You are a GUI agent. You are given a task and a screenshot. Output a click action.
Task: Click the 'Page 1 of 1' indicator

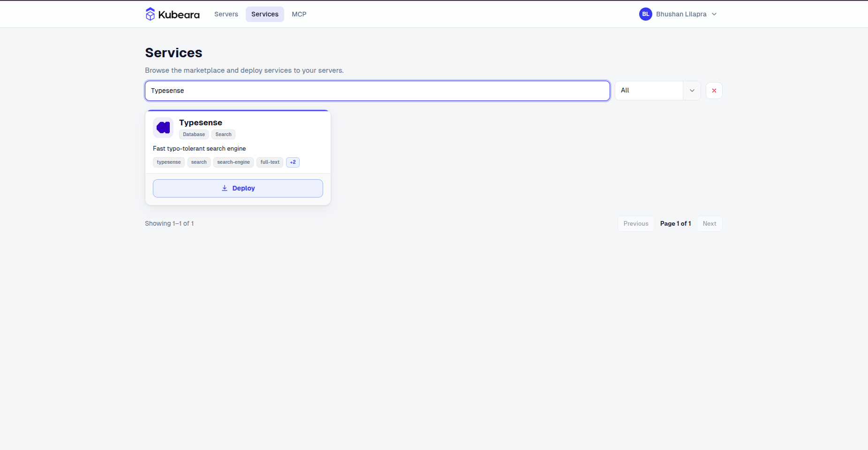(676, 224)
